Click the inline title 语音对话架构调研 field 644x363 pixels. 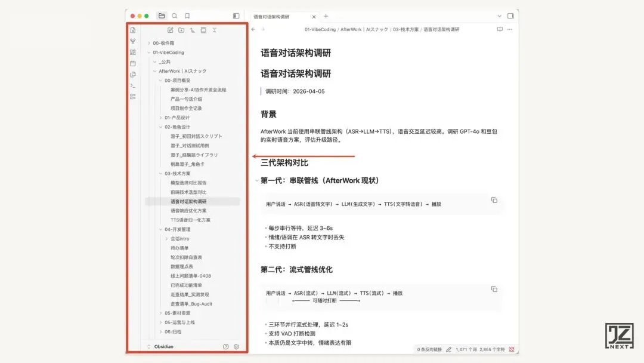(296, 53)
